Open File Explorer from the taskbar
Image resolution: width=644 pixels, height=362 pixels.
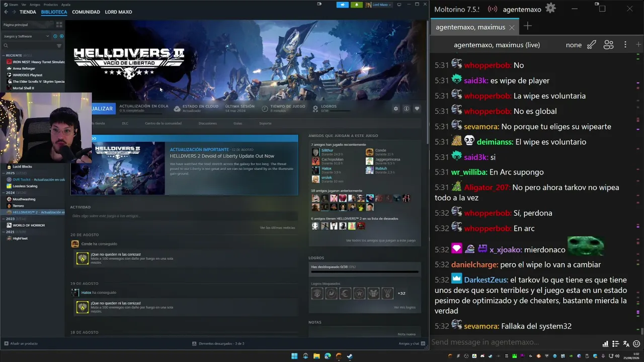pyautogui.click(x=316, y=356)
